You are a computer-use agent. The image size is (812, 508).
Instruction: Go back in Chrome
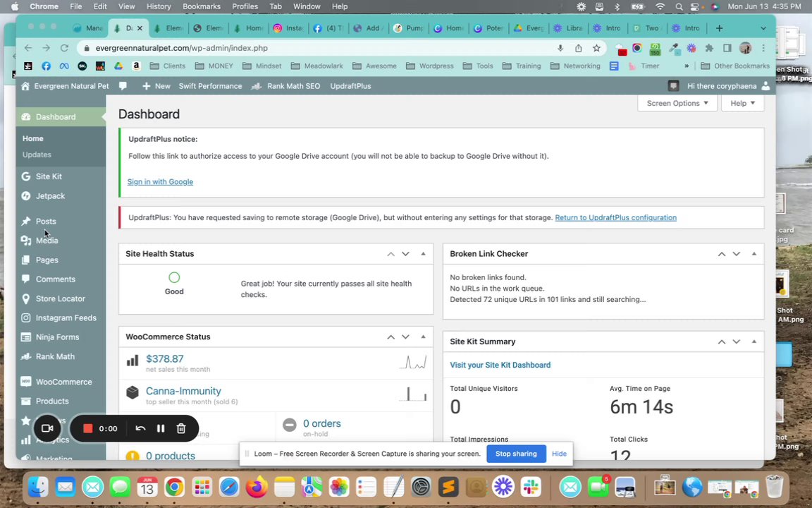(28, 48)
